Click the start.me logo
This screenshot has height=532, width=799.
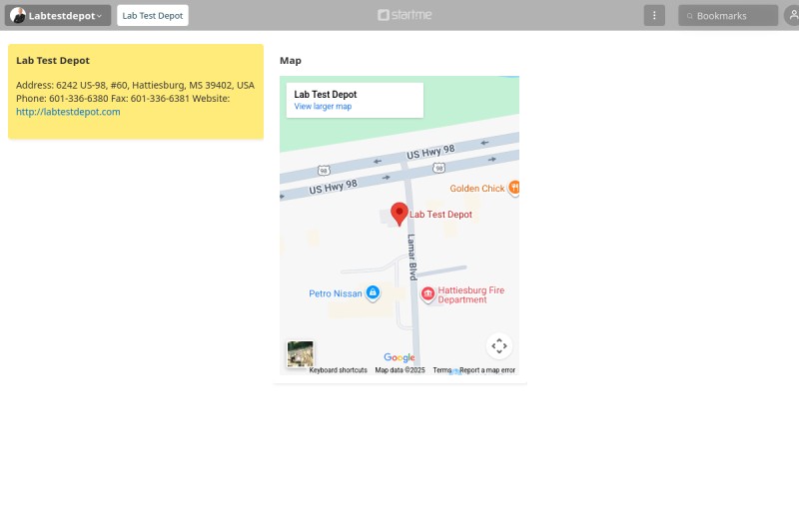point(404,15)
